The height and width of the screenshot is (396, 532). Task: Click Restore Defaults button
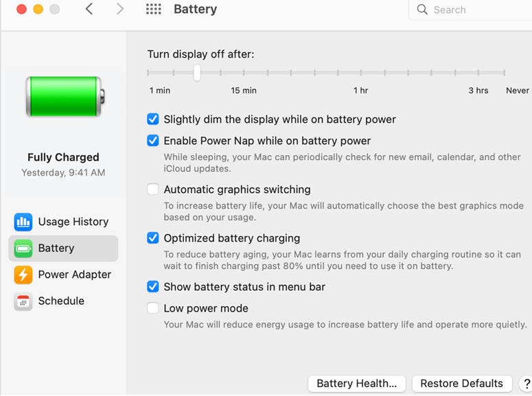pyautogui.click(x=461, y=384)
